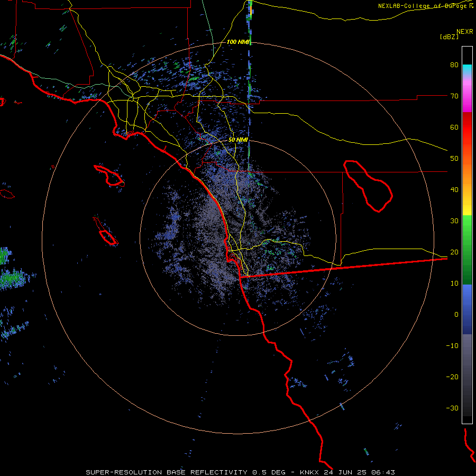476x476 pixels.
Task: Click the red segment of the reflectivity color bar
Action: click(467, 129)
